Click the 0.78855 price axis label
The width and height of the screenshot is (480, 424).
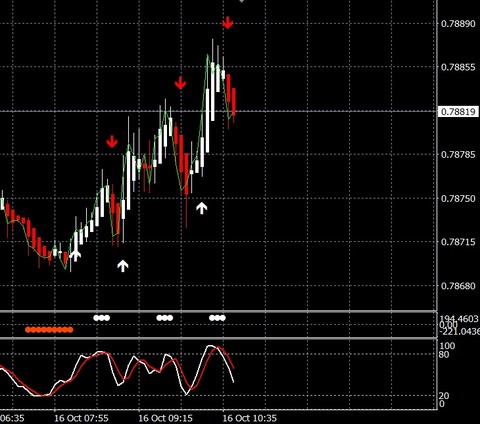coord(458,67)
